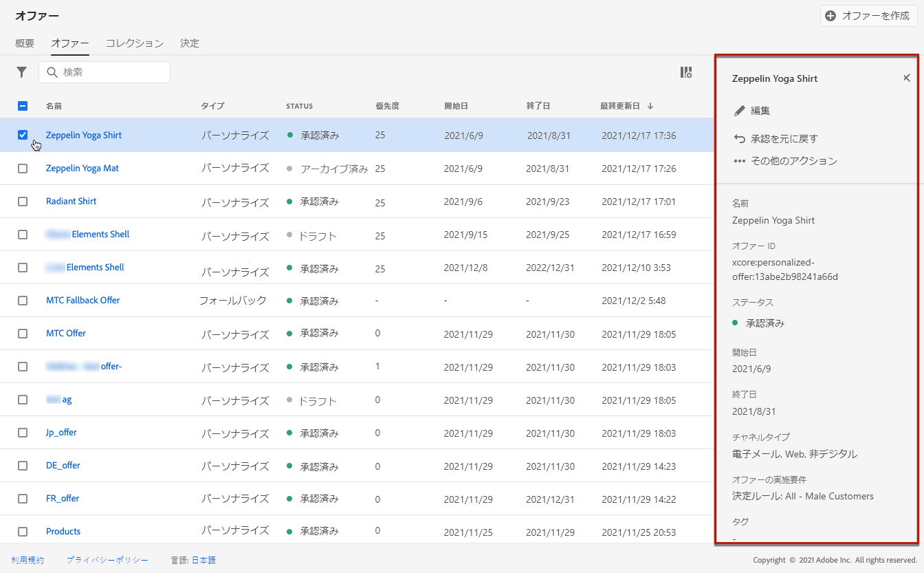
Task: Open the filter funnel icon
Action: tap(22, 72)
